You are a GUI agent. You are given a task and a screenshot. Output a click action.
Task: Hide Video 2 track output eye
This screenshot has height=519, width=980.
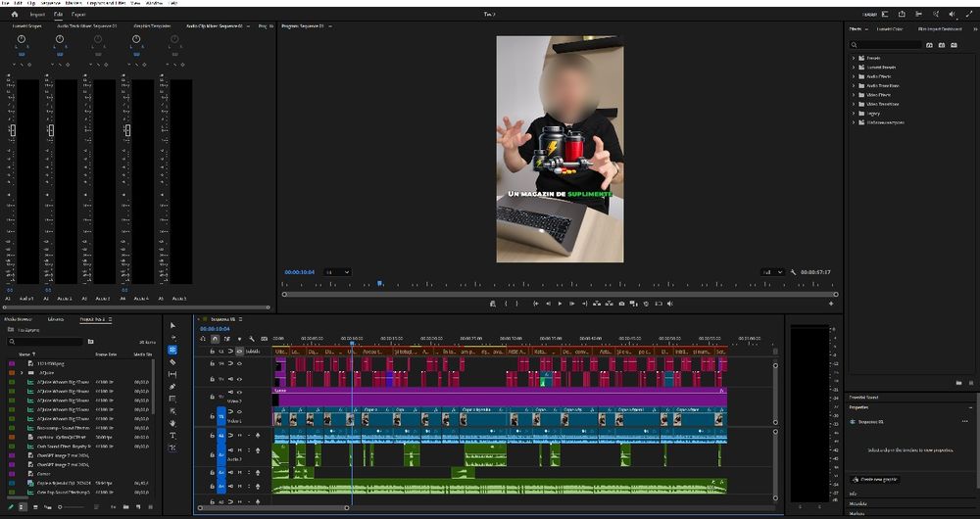[x=239, y=393]
